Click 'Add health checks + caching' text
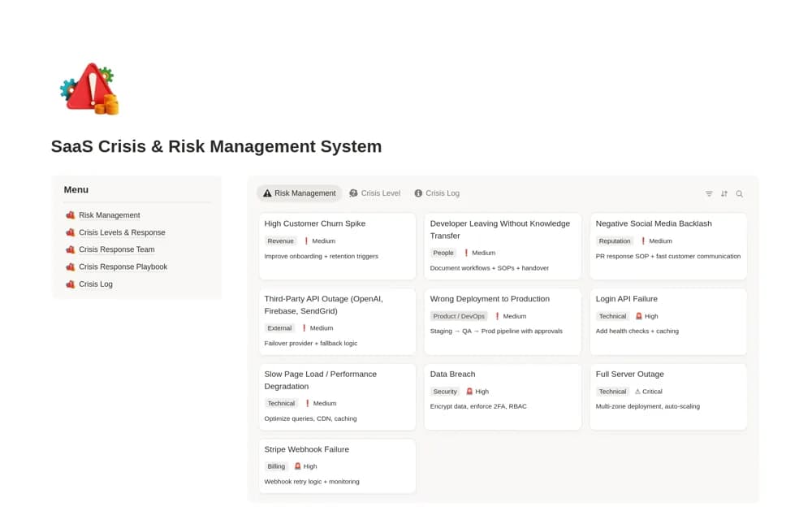 pyautogui.click(x=637, y=331)
